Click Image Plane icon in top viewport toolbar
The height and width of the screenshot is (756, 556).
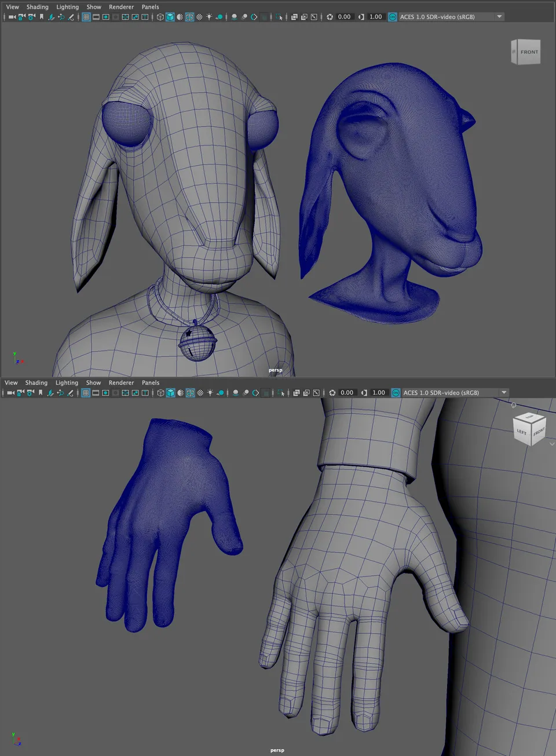[51, 17]
